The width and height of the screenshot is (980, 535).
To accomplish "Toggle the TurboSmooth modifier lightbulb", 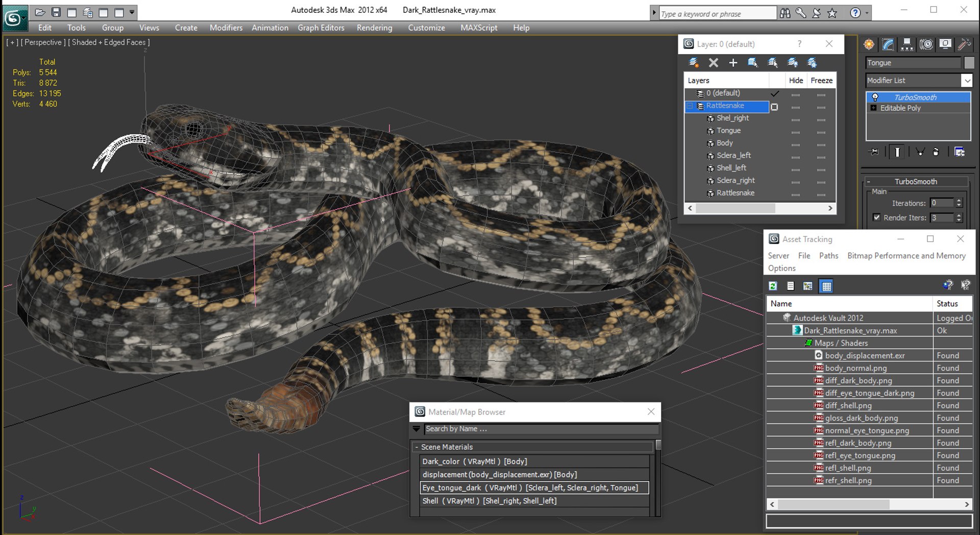I will (x=875, y=97).
